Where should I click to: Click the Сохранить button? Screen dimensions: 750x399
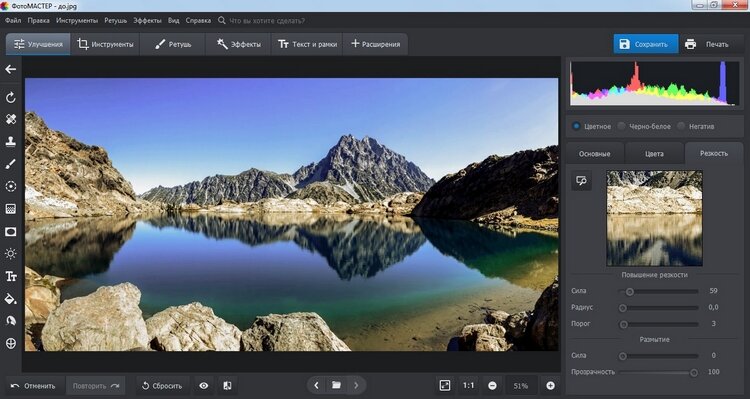646,44
